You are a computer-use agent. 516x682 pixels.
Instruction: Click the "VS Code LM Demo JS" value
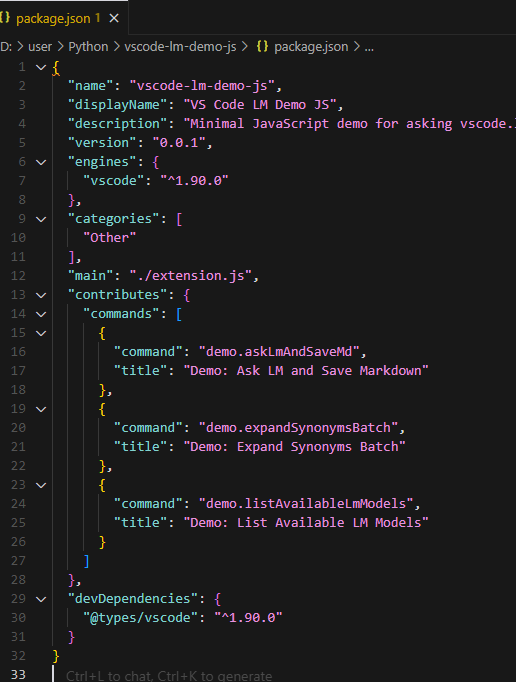pos(260,105)
